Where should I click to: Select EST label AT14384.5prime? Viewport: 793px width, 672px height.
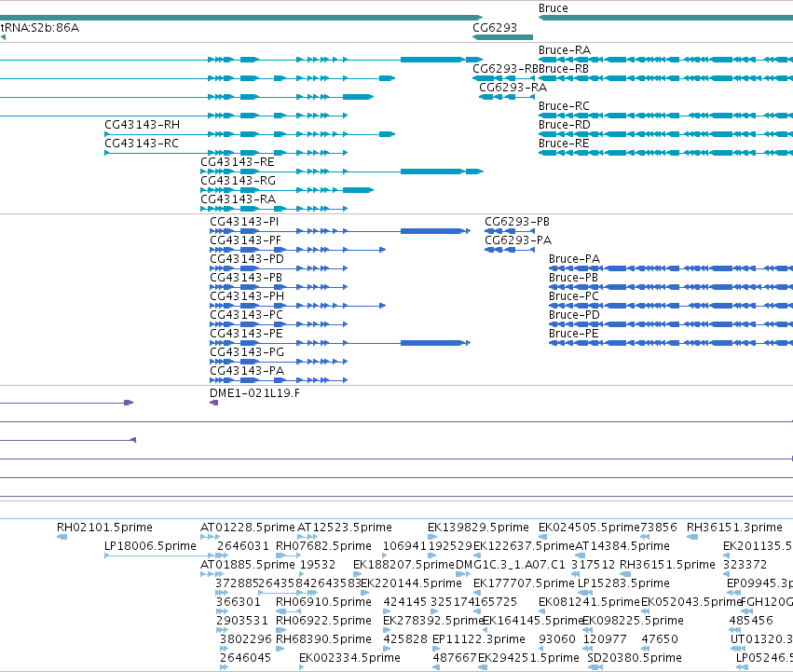622,546
